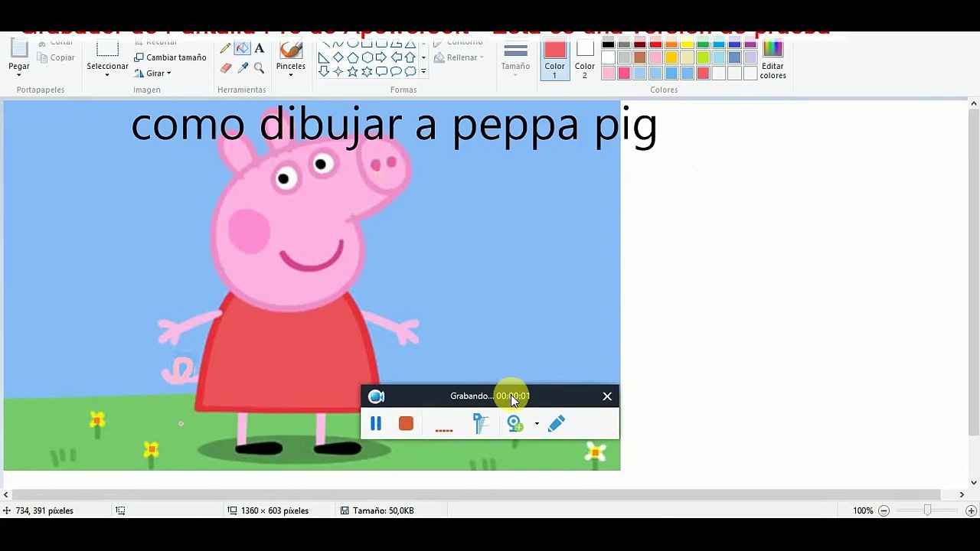980x551 pixels.
Task: Click the horizontal scrollbar left arrow
Action: 6,495
